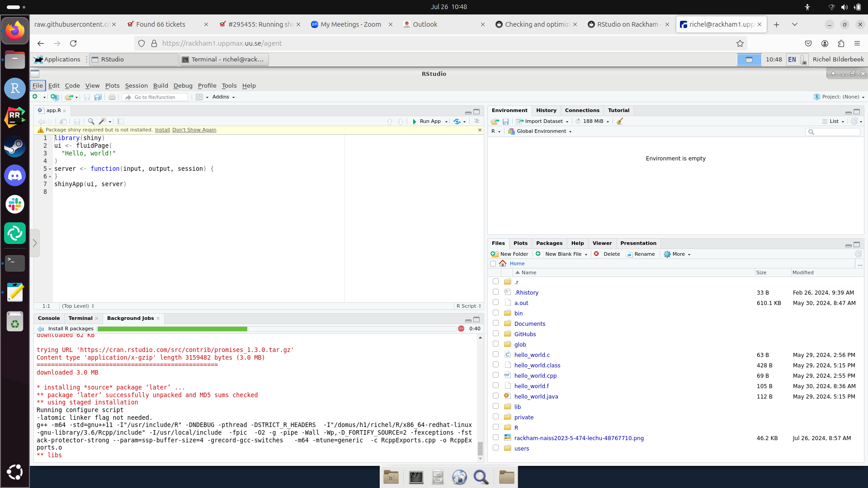
Task: Stop the Install R packages background job
Action: [x=461, y=328]
